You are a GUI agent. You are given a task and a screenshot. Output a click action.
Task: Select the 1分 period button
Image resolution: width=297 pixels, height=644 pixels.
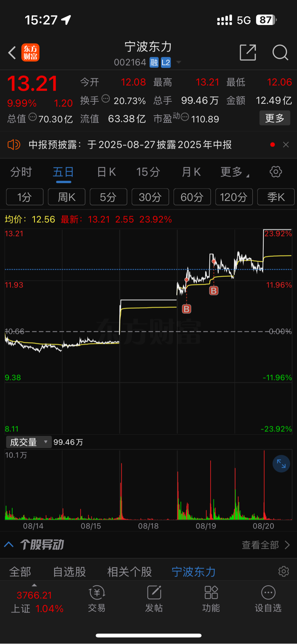tap(25, 197)
